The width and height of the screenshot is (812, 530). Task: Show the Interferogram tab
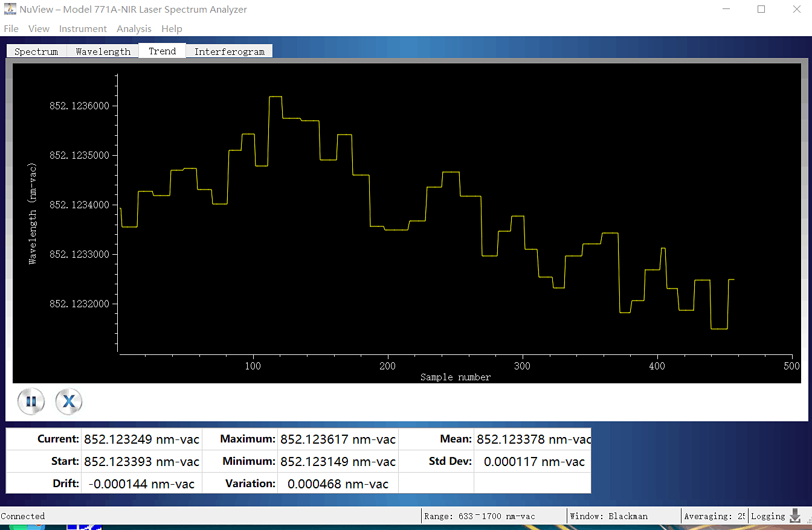pos(229,51)
